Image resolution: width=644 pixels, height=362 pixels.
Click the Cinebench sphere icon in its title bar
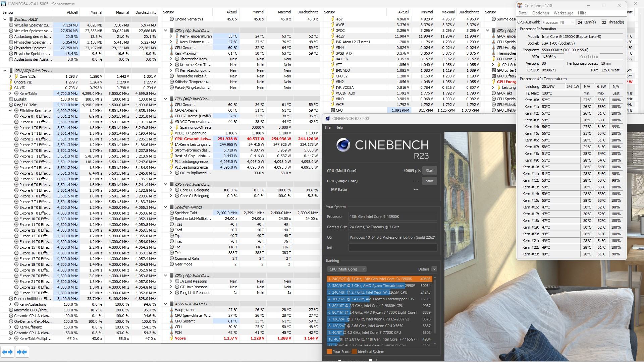tap(328, 118)
